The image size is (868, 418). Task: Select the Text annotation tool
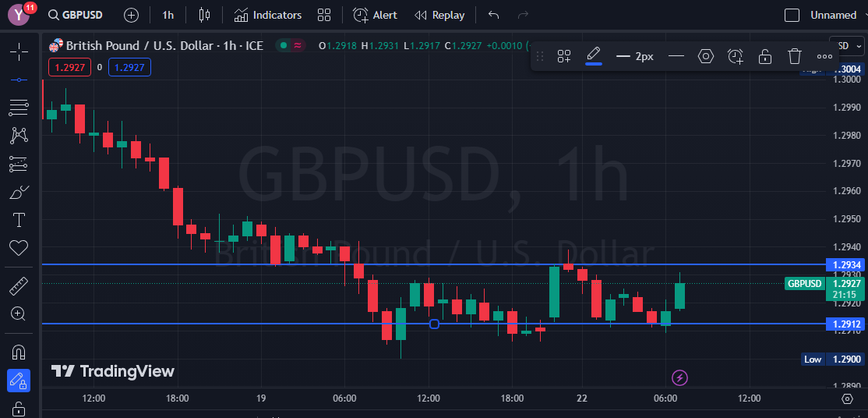click(19, 220)
